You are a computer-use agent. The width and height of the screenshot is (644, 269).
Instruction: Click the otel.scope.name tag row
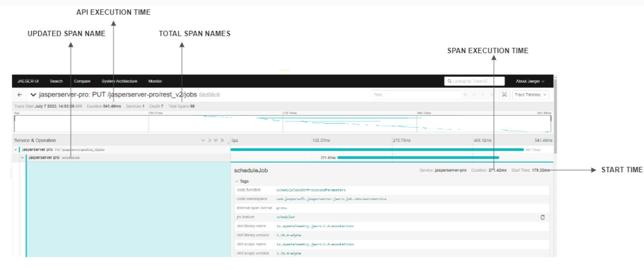click(x=392, y=244)
